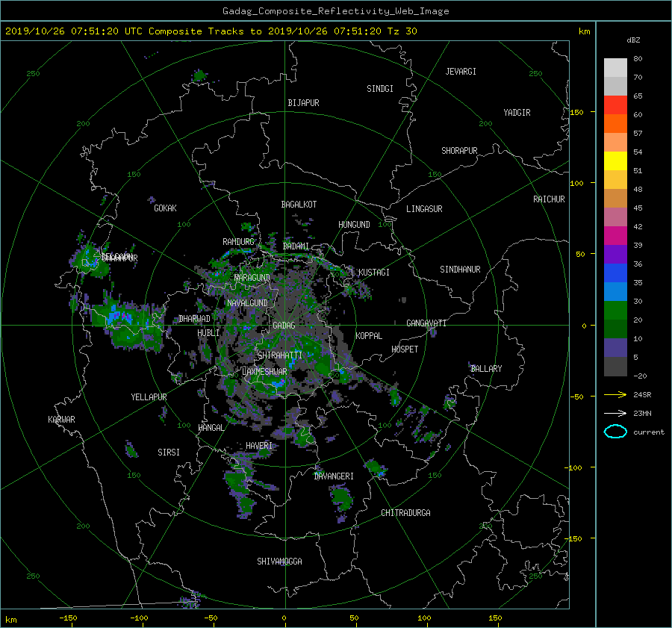Click the 150 km mark on right axis

pos(577,112)
